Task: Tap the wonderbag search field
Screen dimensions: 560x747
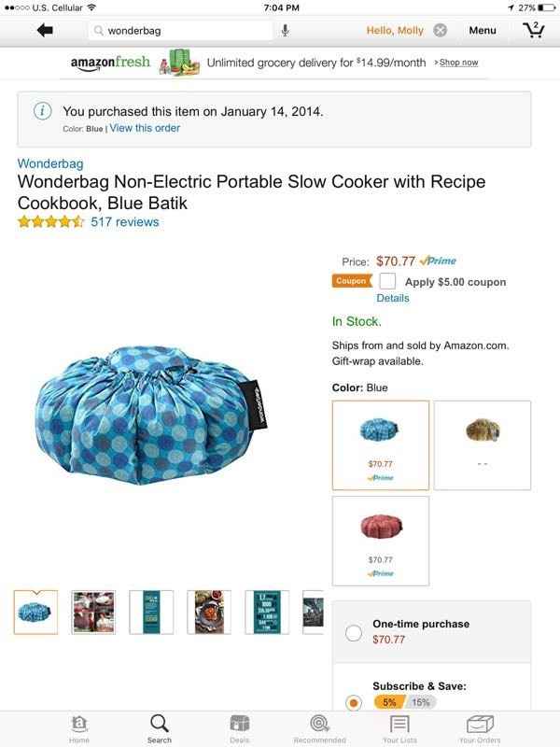Action: 187,31
